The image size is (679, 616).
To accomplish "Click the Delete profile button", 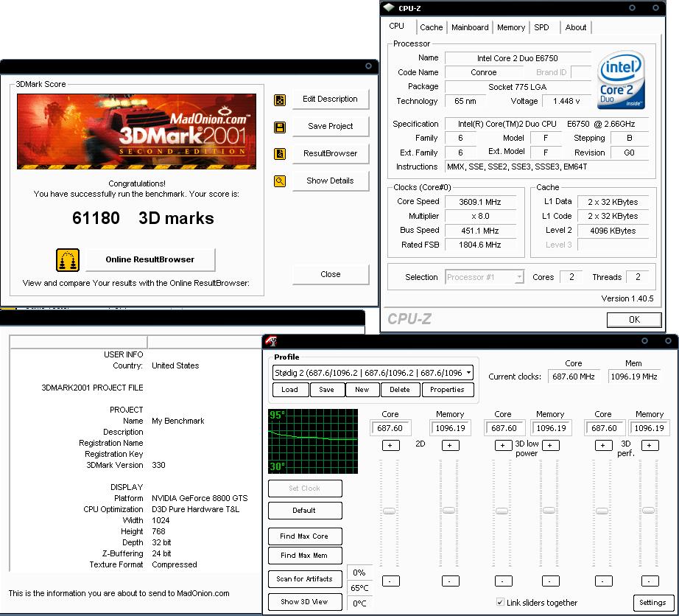I will pos(400,390).
